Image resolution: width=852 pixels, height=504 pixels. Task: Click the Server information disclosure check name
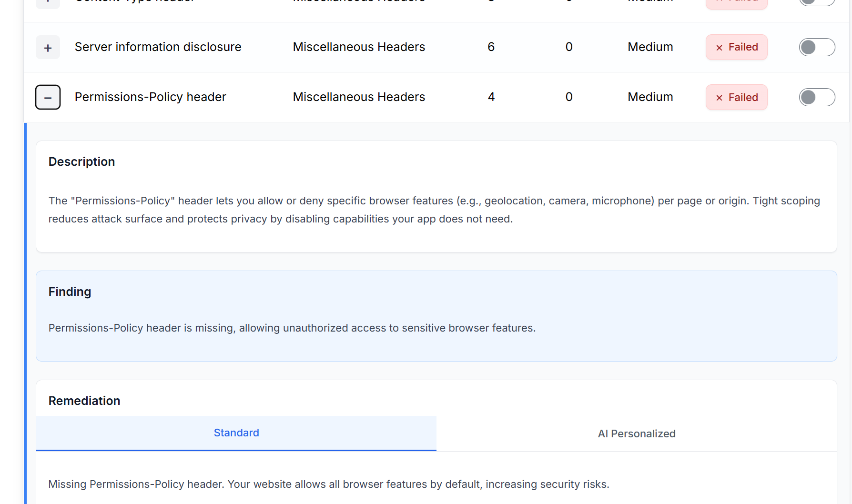click(x=158, y=47)
